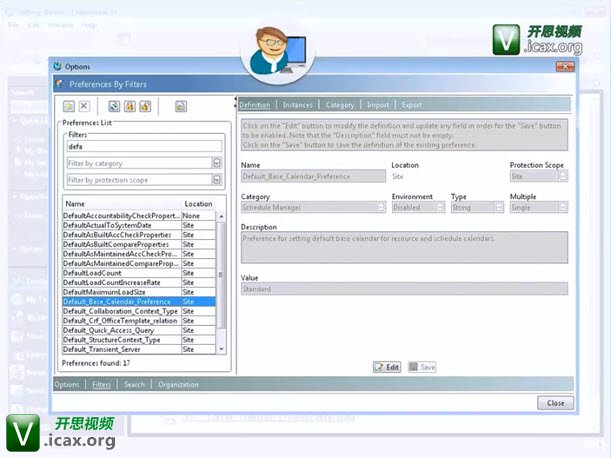The image size is (611, 458).
Task: Click the orange double-lock icon in toolbar
Action: click(x=145, y=106)
